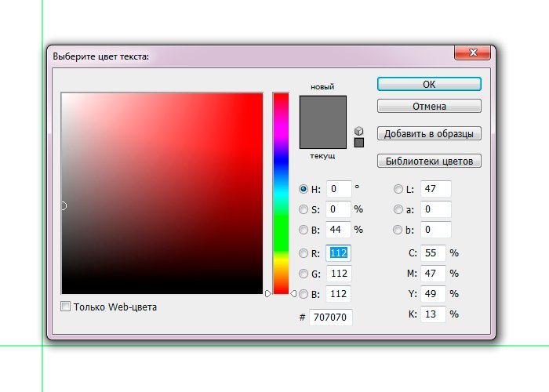Enable the Только Web-цвета checkbox
The width and height of the screenshot is (549, 392).
65,307
